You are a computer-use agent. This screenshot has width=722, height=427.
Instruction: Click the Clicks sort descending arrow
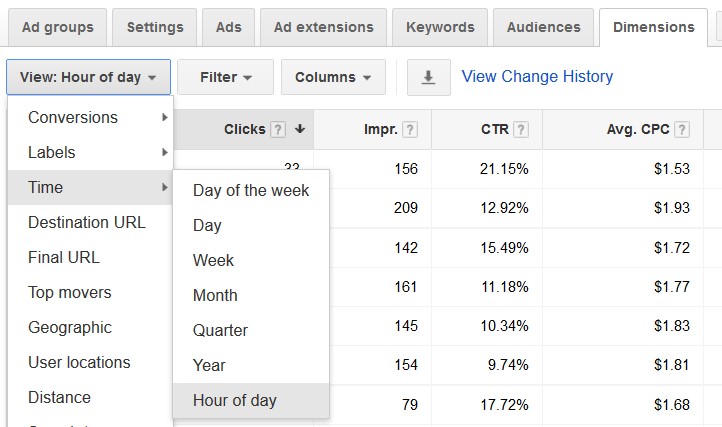[300, 129]
